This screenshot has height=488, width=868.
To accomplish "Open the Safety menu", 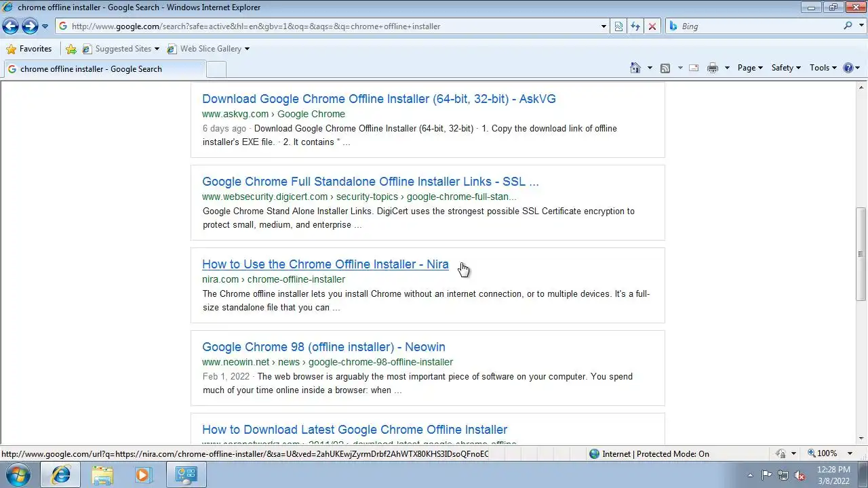I will [786, 68].
